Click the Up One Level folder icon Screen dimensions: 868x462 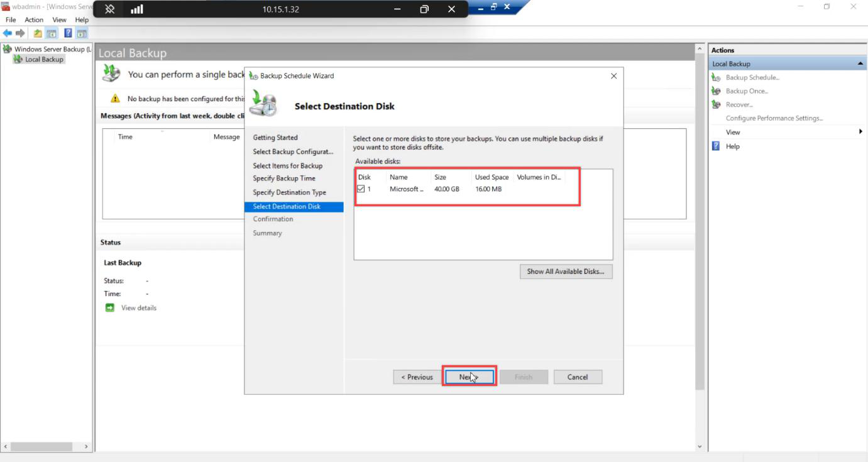point(38,33)
